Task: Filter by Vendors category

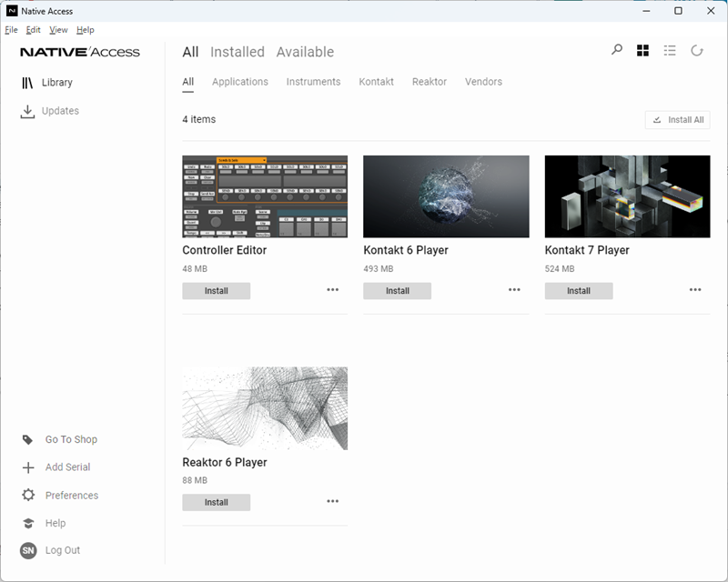Action: (x=483, y=82)
